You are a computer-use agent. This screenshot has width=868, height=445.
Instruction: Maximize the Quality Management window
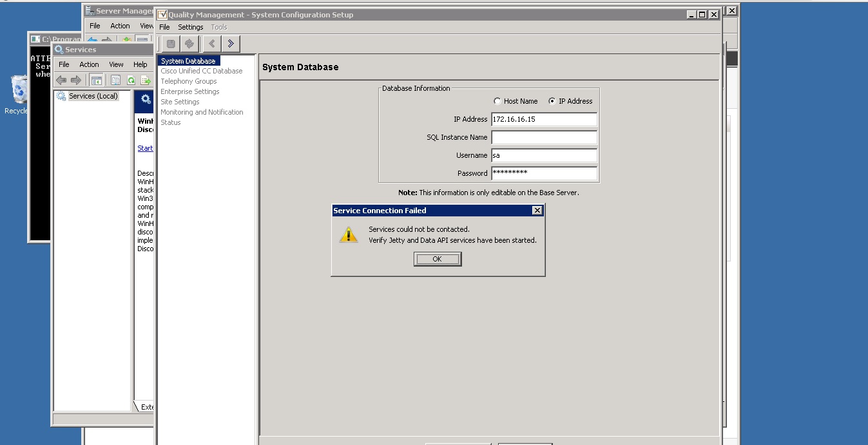[702, 14]
